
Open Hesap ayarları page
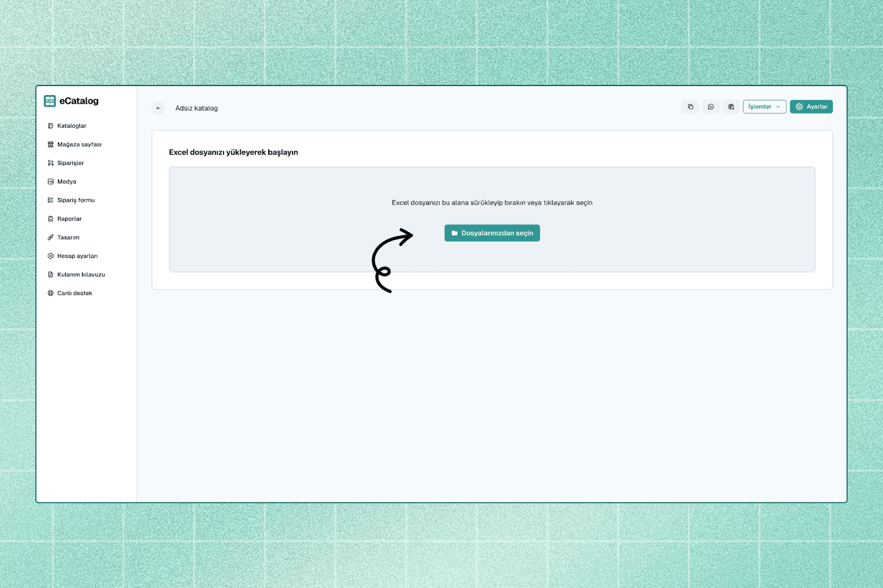[x=77, y=256]
